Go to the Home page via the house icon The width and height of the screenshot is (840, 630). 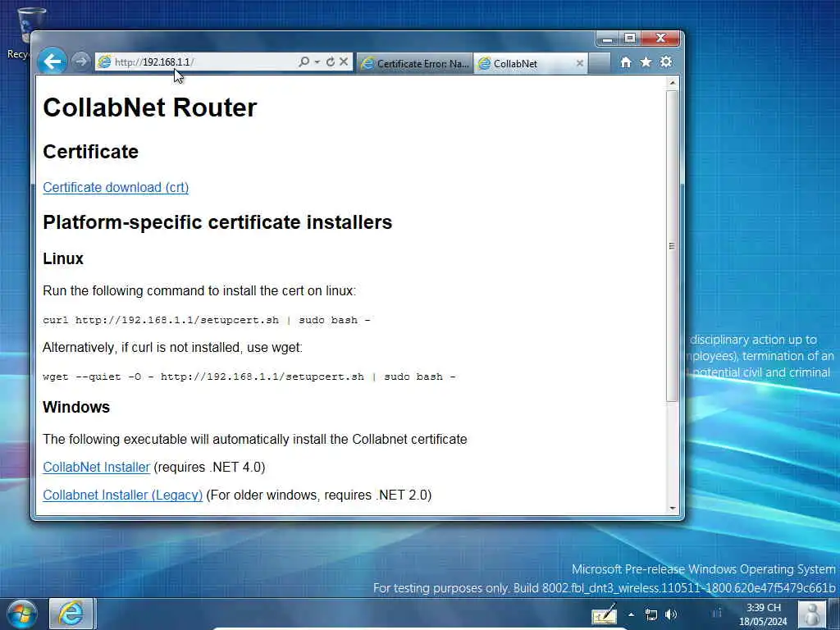(x=626, y=62)
